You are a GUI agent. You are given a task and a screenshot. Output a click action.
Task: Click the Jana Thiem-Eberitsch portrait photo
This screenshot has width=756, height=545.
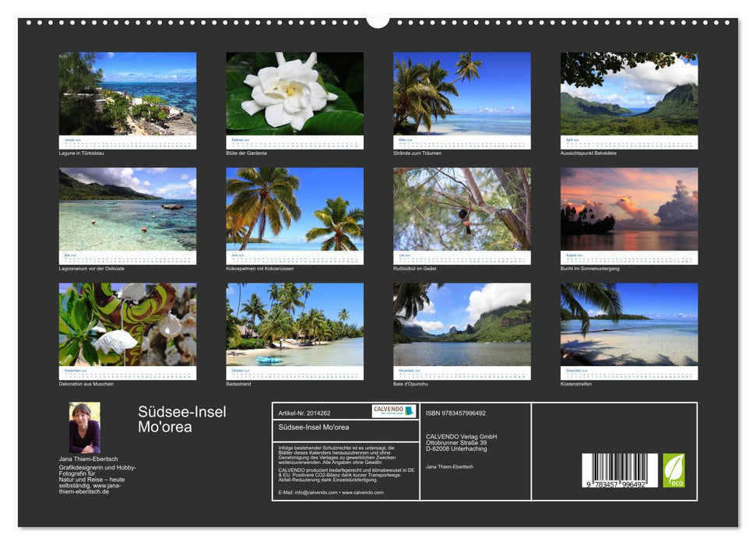(86, 426)
